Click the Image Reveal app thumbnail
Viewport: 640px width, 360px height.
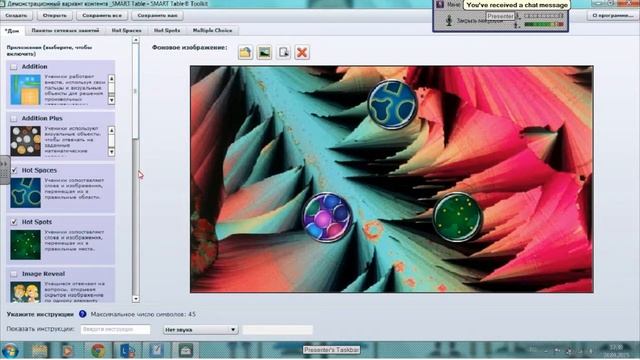click(25, 292)
